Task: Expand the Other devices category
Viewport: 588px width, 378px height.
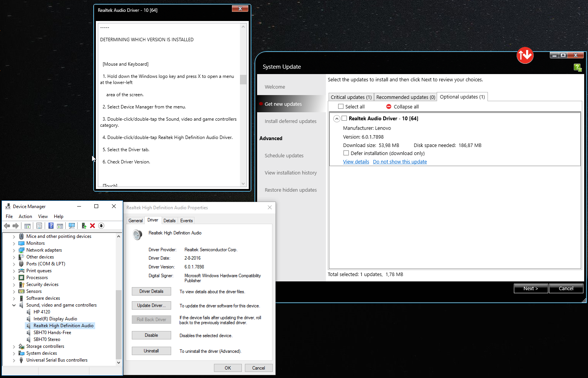Action: tap(14, 257)
